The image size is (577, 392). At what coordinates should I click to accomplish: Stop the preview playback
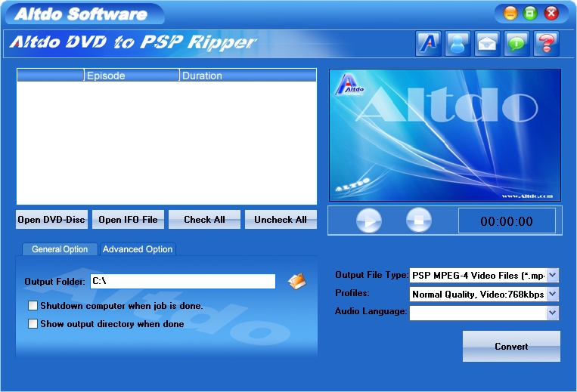click(419, 220)
